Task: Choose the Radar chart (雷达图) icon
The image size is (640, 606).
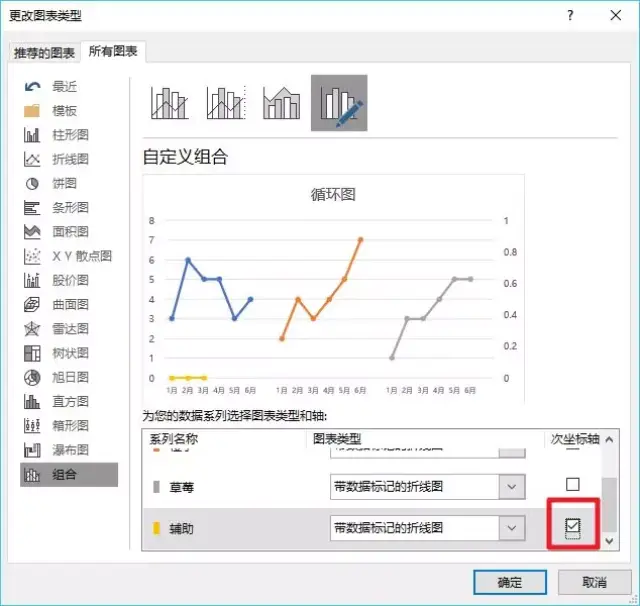Action: [x=32, y=329]
